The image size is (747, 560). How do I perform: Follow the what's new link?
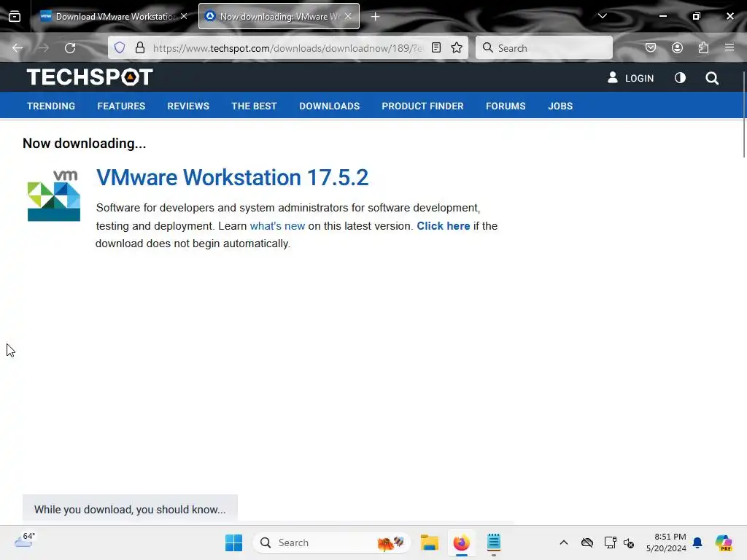pos(277,226)
